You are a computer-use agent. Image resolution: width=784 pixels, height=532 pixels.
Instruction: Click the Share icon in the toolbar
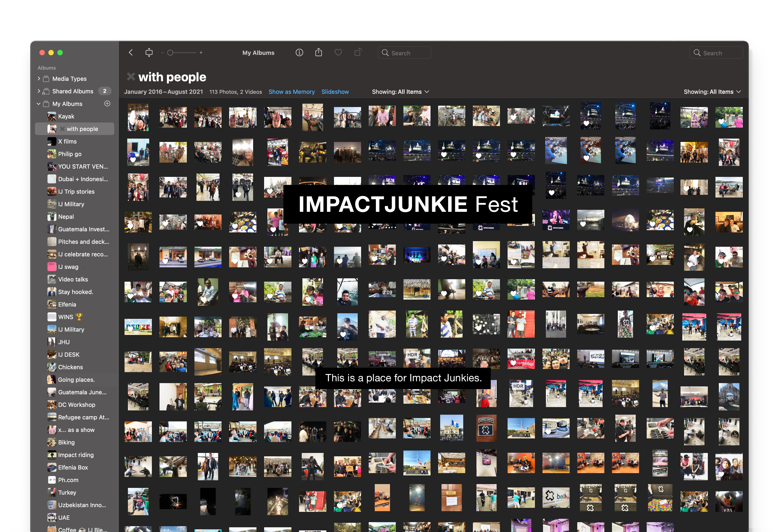319,53
